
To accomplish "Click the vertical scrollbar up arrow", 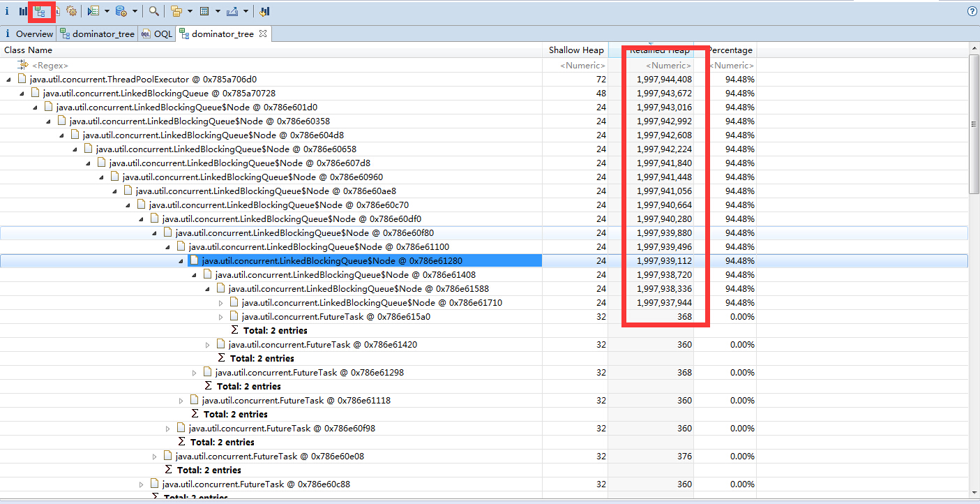I will [974, 48].
